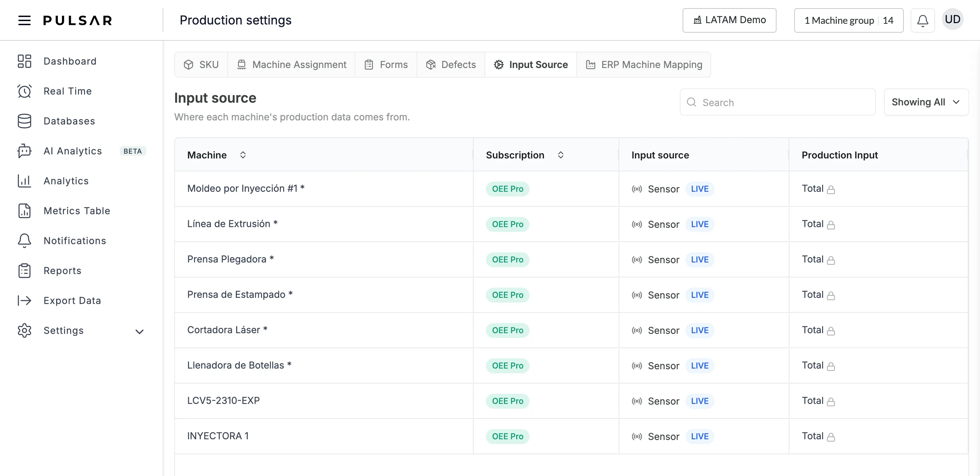980x476 pixels.
Task: Click the PULSAR logo
Action: (78, 20)
